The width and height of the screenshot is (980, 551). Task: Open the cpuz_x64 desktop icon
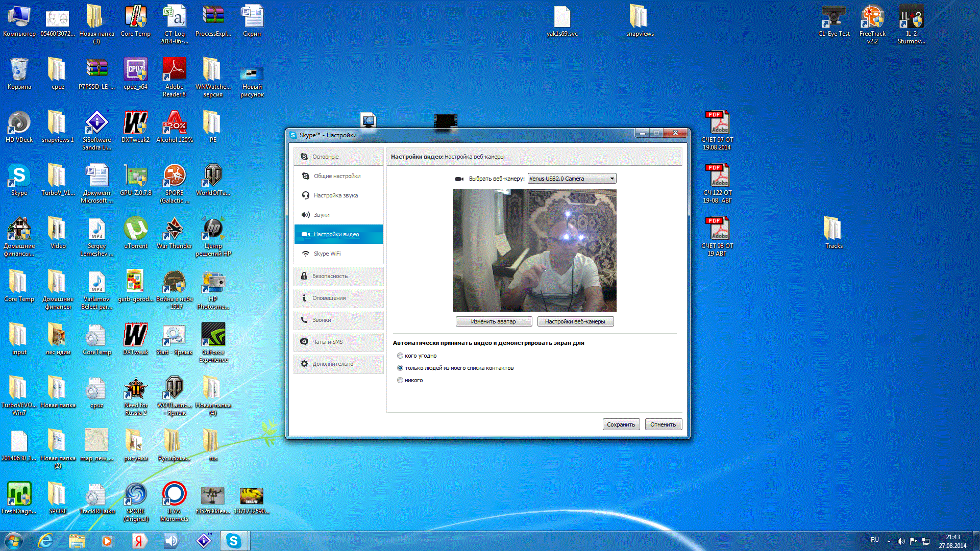[135, 74]
